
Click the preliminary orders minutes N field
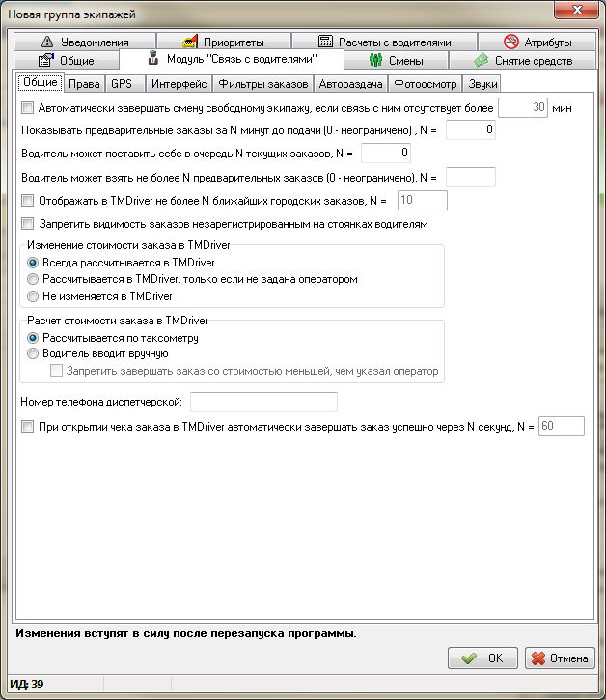(x=471, y=129)
